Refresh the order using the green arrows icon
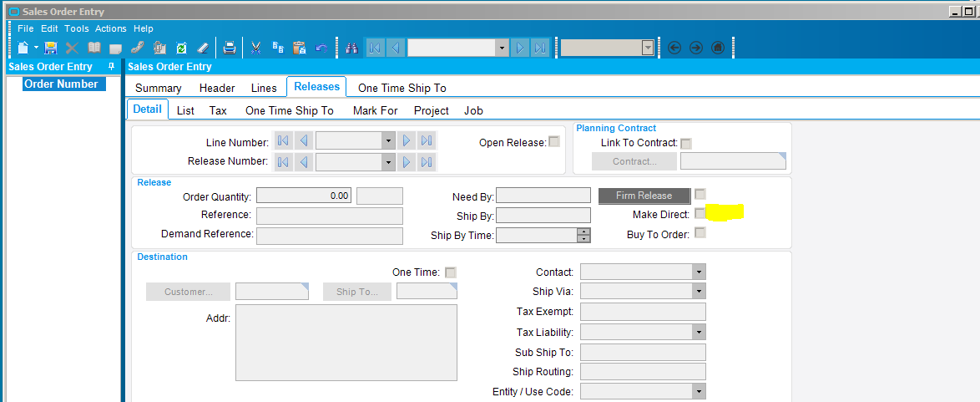Viewport: 980px width, 402px height. pos(181,48)
